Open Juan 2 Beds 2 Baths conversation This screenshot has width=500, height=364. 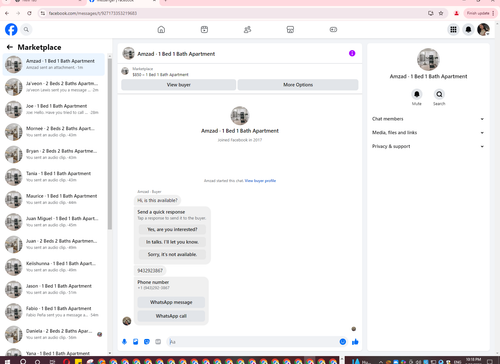point(54,244)
